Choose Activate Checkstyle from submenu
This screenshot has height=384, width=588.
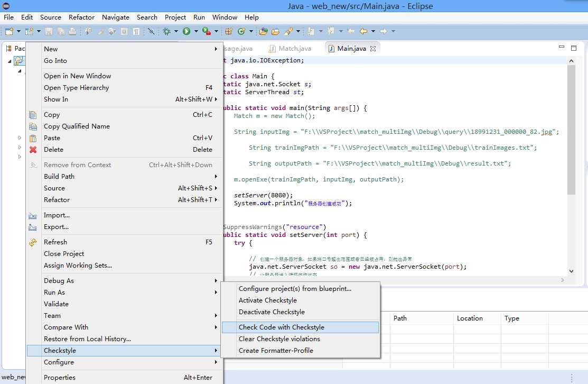(x=300, y=300)
